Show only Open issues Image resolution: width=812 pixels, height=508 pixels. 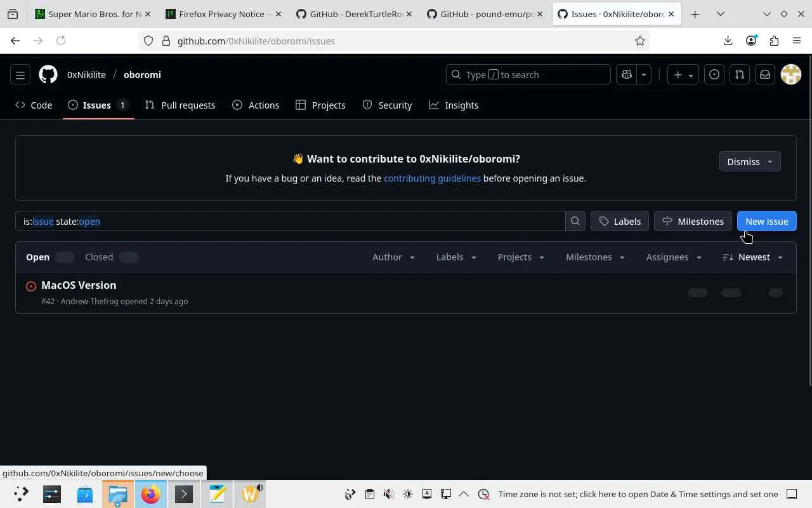[49, 257]
